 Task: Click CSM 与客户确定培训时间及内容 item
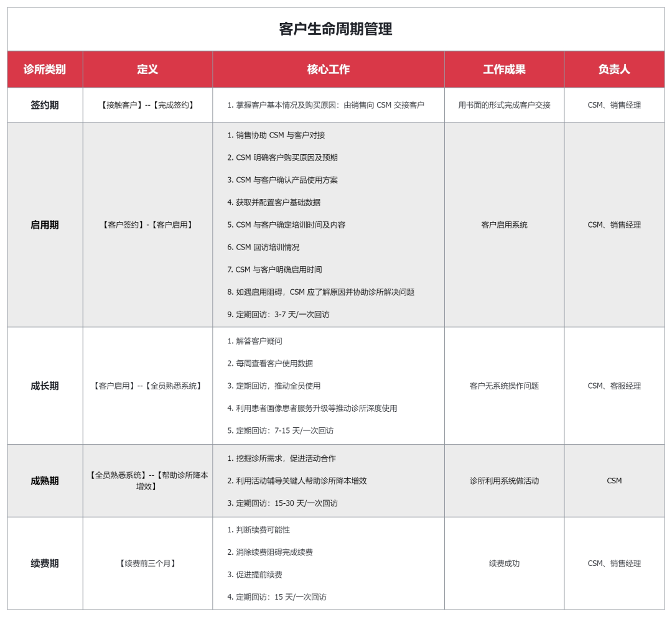pyautogui.click(x=286, y=225)
